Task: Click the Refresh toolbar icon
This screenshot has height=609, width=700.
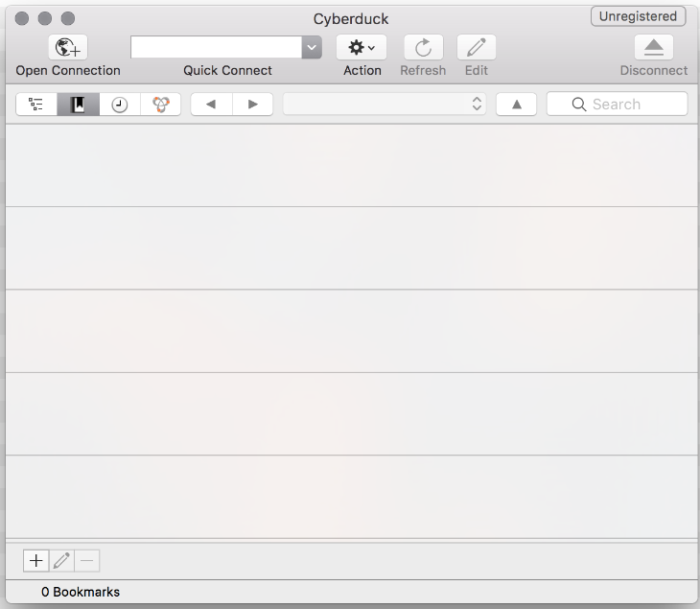Action: [423, 47]
